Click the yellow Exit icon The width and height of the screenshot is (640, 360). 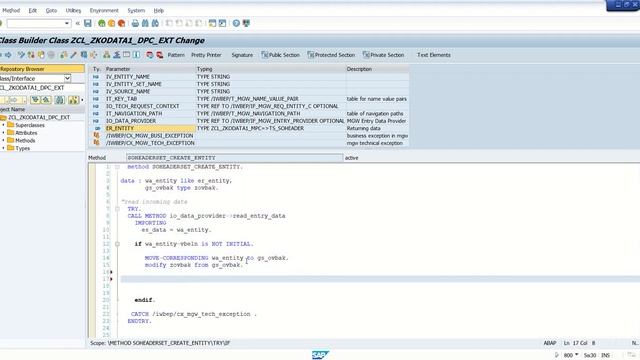tap(111, 23)
